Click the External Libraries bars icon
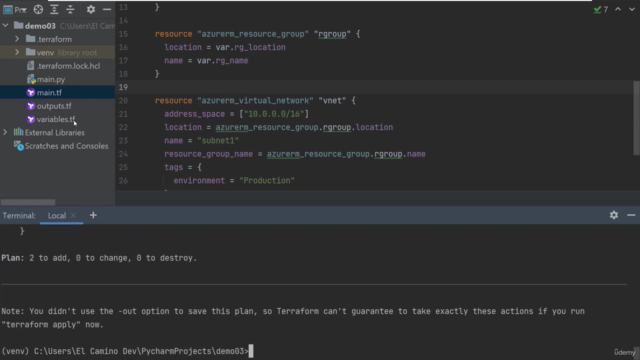Viewport: 640px width, 360px height. coord(18,132)
